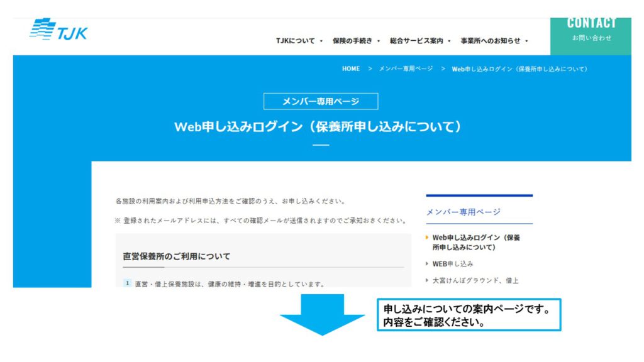The width and height of the screenshot is (644, 362).
Task: Click the 各施設の利用案内 intro paragraph
Action: pos(230,201)
